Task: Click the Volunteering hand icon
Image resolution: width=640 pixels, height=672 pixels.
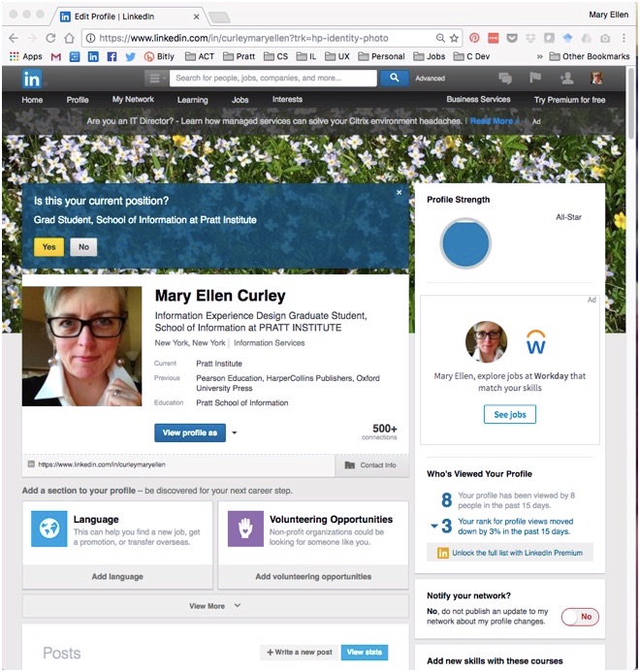Action: [245, 528]
